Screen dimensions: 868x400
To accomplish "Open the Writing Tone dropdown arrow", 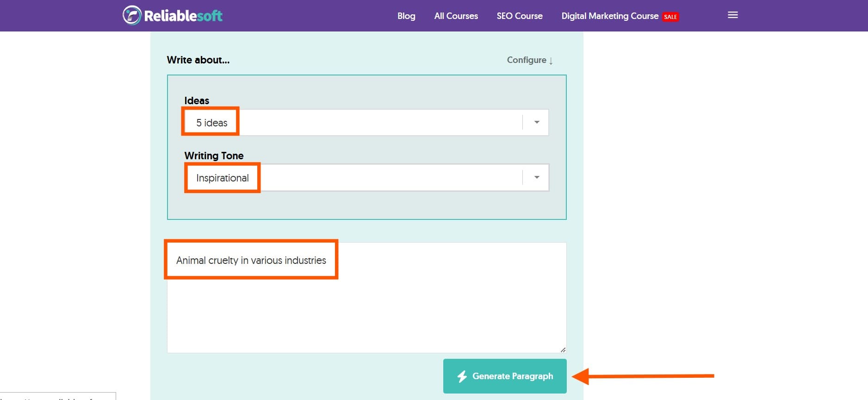I will coord(537,177).
